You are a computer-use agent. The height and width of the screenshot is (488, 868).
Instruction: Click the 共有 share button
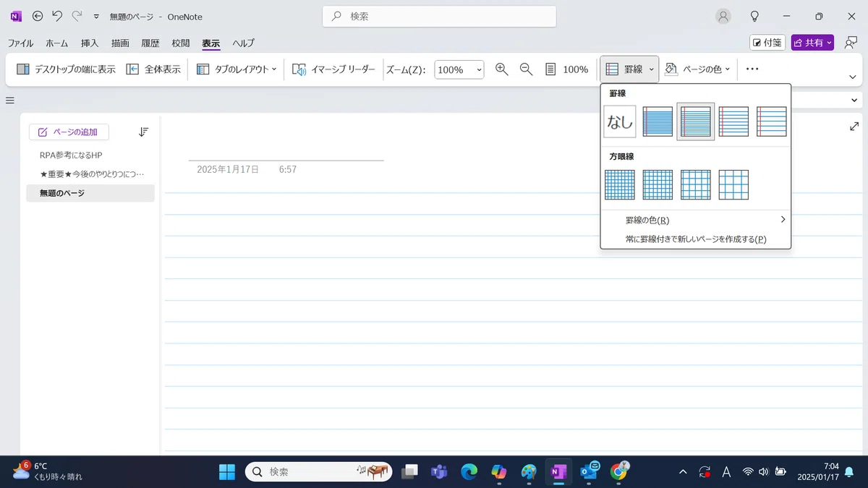(813, 43)
